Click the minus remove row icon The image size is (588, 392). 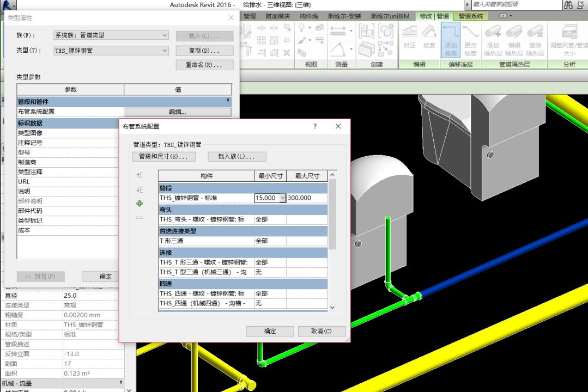(140, 218)
